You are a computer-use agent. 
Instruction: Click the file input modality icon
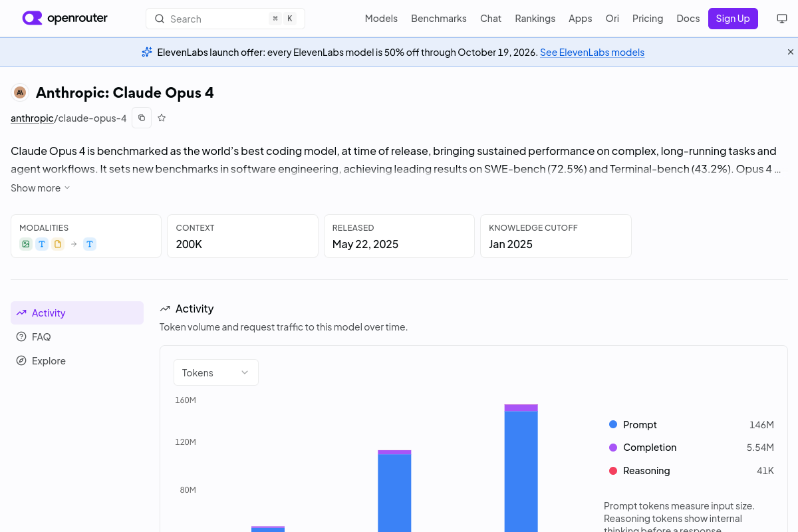[x=58, y=244]
